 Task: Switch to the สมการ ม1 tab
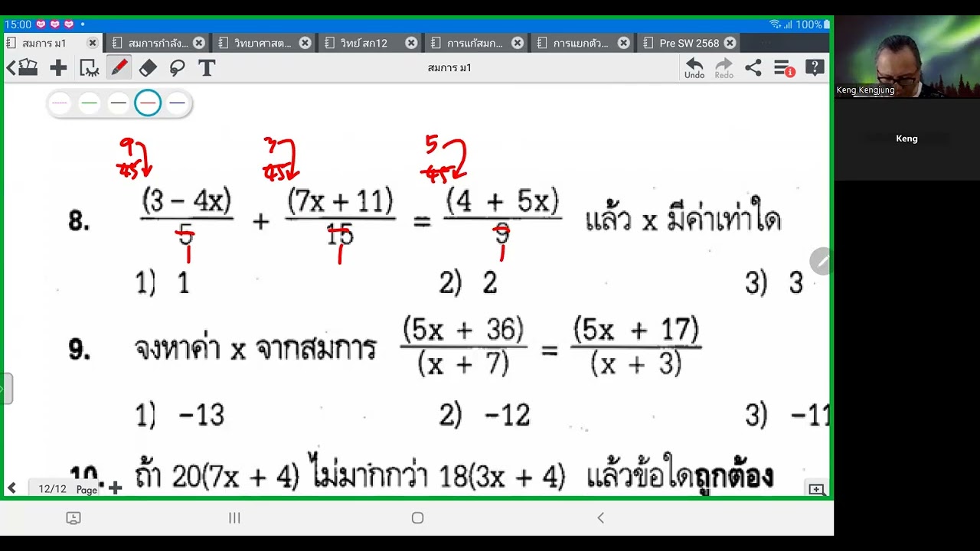44,43
